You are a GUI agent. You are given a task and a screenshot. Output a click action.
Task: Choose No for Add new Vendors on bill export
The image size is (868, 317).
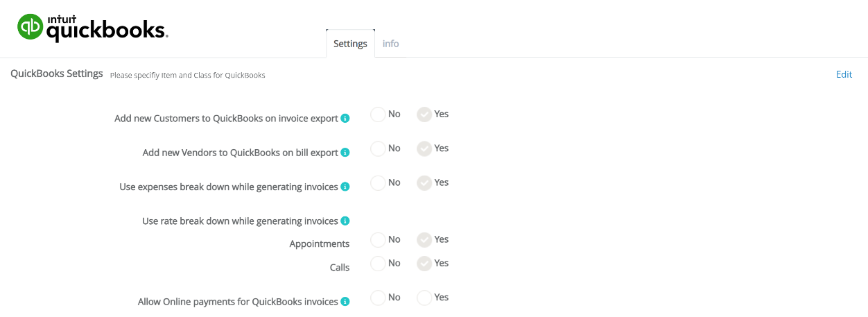pos(378,148)
